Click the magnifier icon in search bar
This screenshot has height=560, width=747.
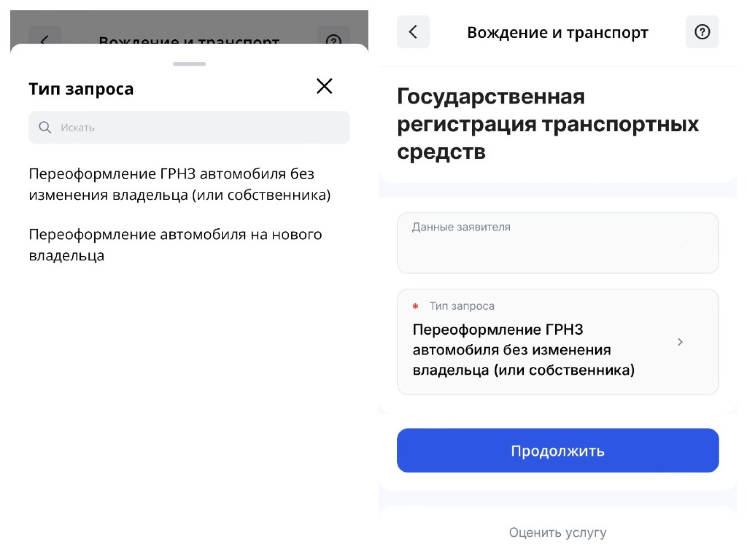(45, 127)
